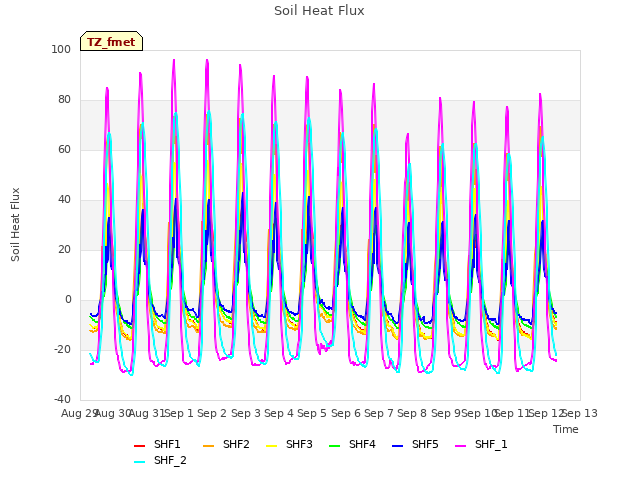Click the SHF4 green legend marker
The image size is (640, 480).
coord(334,446)
